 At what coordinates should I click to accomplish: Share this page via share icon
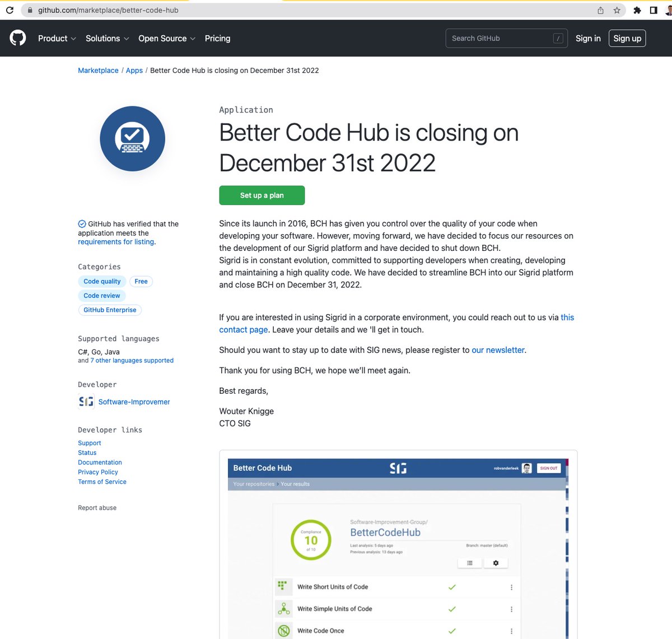click(600, 10)
